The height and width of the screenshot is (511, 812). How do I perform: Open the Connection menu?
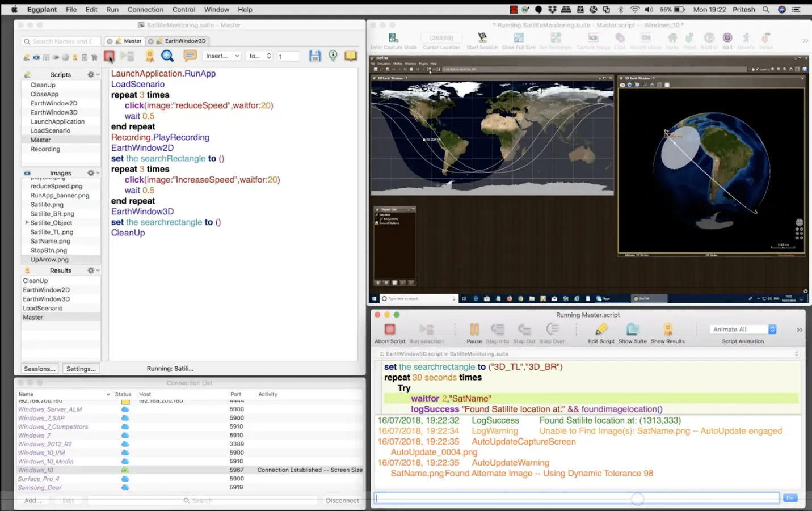pos(145,10)
